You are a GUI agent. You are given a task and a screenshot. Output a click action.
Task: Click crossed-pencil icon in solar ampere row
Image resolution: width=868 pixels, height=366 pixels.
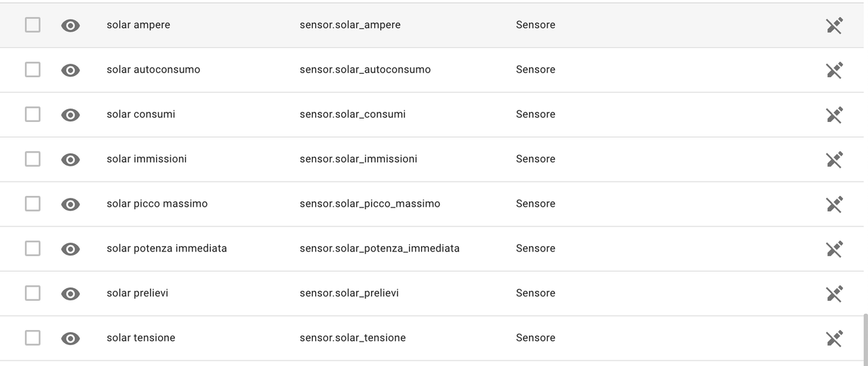coord(834,26)
